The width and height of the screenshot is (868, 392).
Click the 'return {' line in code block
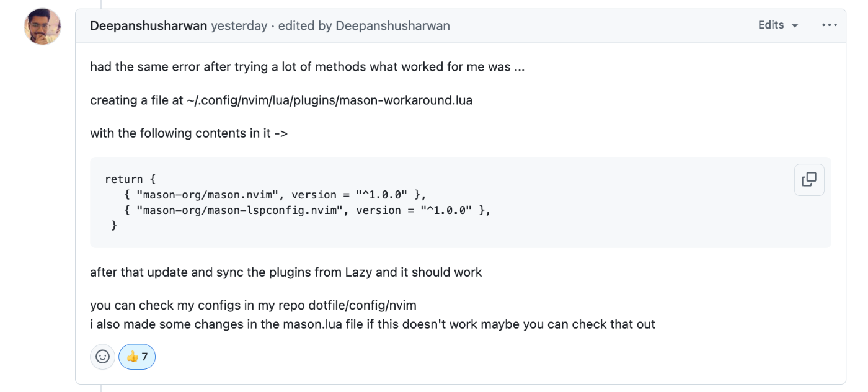tap(130, 179)
